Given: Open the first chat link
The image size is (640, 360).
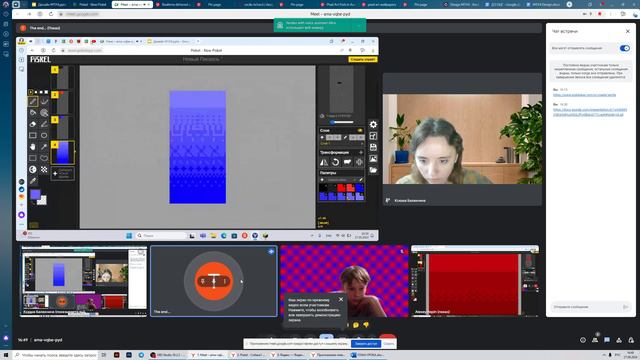Looking at the screenshot, I should coord(584,95).
